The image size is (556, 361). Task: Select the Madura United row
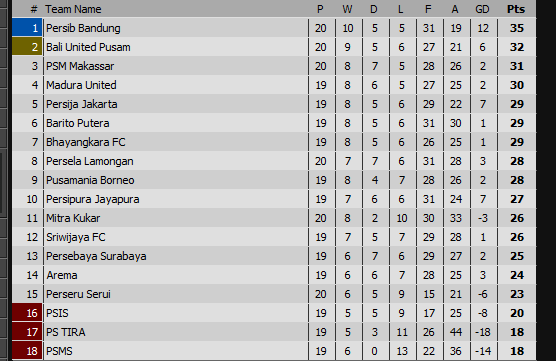[274, 85]
